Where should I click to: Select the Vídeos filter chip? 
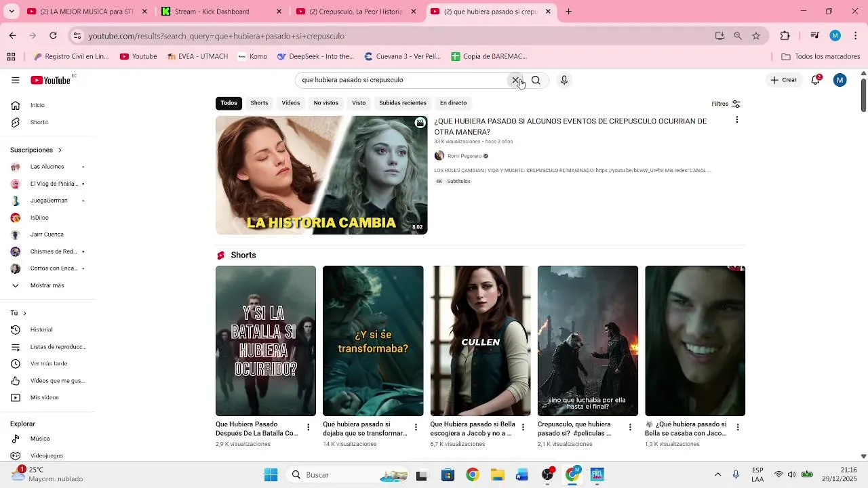(291, 103)
